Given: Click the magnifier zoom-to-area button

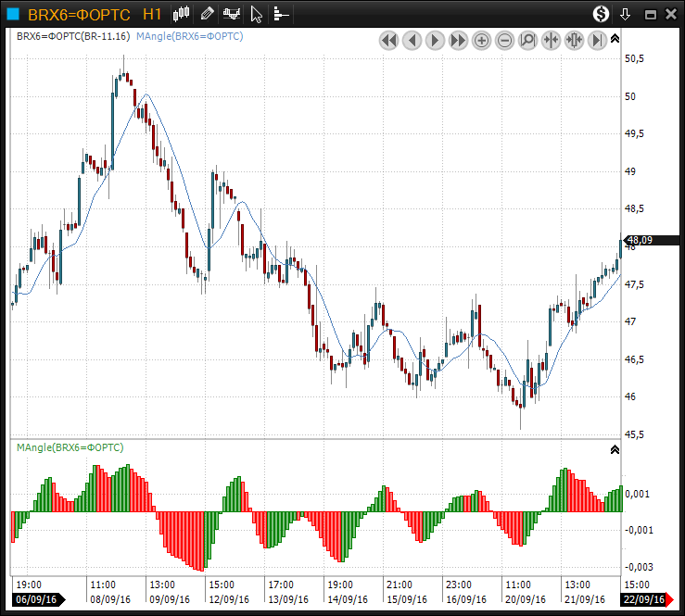Looking at the screenshot, I should 527,41.
